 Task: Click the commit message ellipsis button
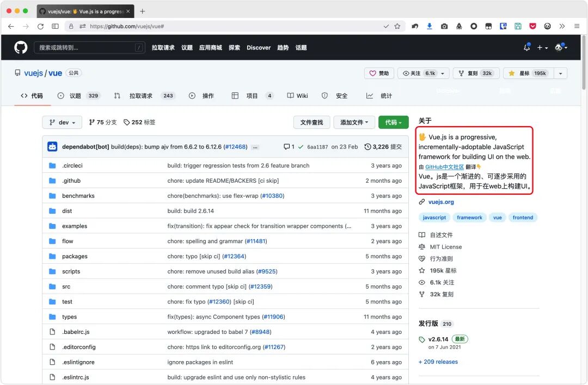tap(255, 147)
